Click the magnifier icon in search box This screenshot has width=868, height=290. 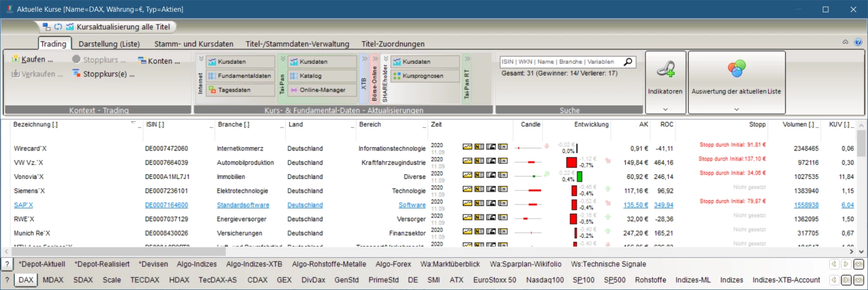pyautogui.click(x=628, y=62)
